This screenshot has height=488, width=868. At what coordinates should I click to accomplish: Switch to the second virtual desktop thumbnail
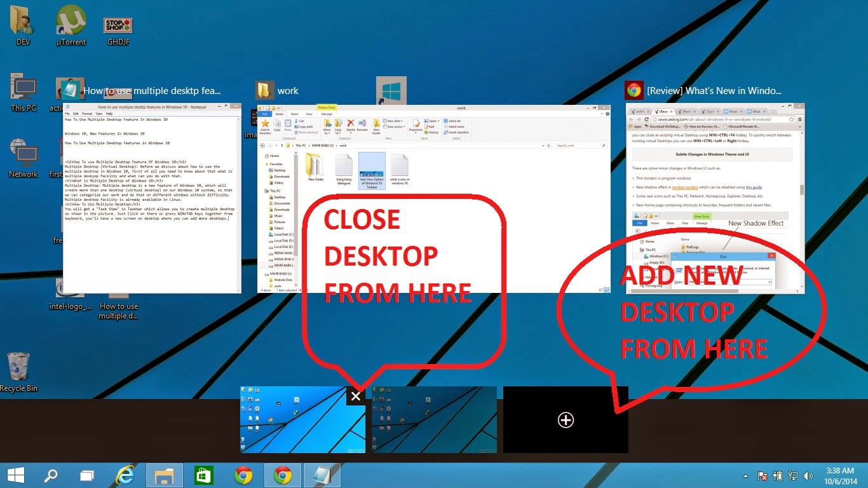pos(434,420)
